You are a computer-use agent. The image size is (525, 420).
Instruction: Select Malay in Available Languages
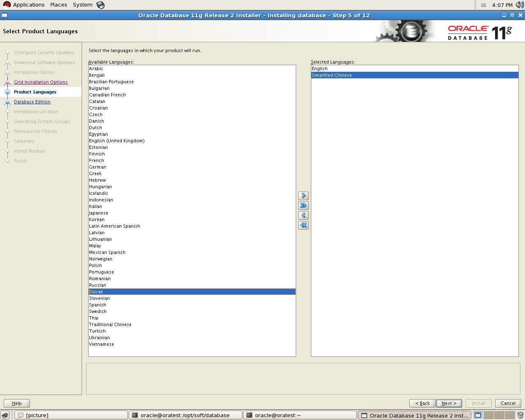(192, 246)
